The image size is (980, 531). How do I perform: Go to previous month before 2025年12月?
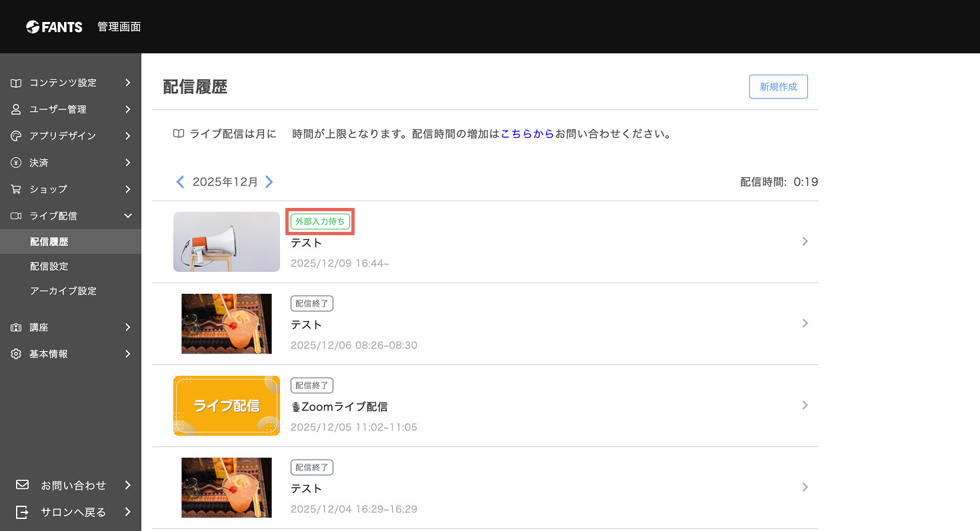(x=180, y=182)
